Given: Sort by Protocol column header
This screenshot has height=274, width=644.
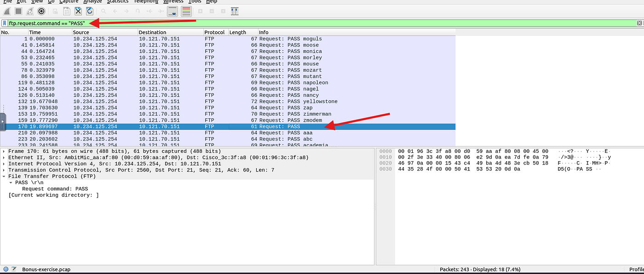Looking at the screenshot, I should pyautogui.click(x=216, y=32).
